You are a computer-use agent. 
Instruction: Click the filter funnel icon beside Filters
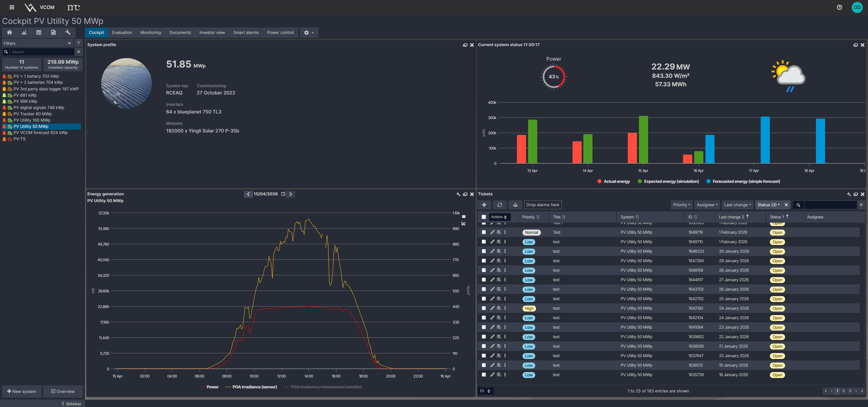(x=78, y=43)
